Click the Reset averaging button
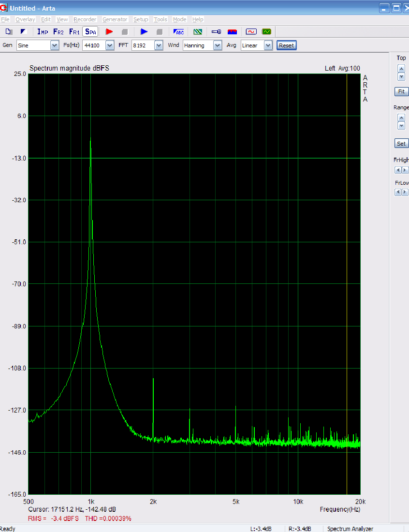409x532 pixels. [287, 45]
